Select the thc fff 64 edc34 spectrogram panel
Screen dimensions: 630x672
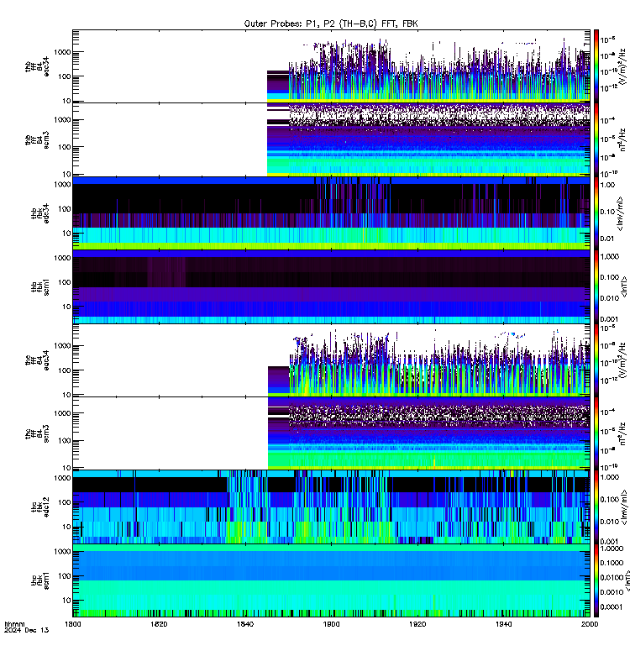pyautogui.click(x=331, y=360)
